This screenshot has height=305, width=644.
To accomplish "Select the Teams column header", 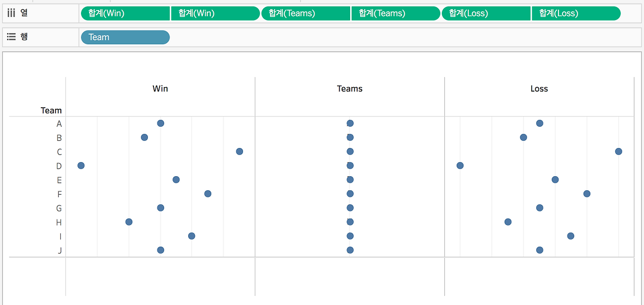I will [x=350, y=89].
